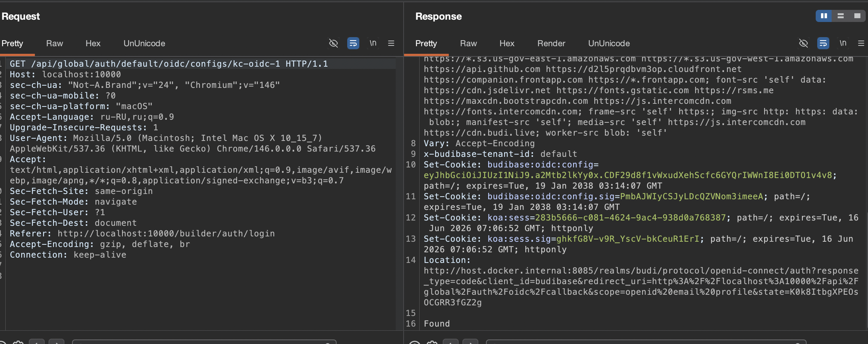
Task: Switch Response view to the Raw tab
Action: click(x=468, y=43)
